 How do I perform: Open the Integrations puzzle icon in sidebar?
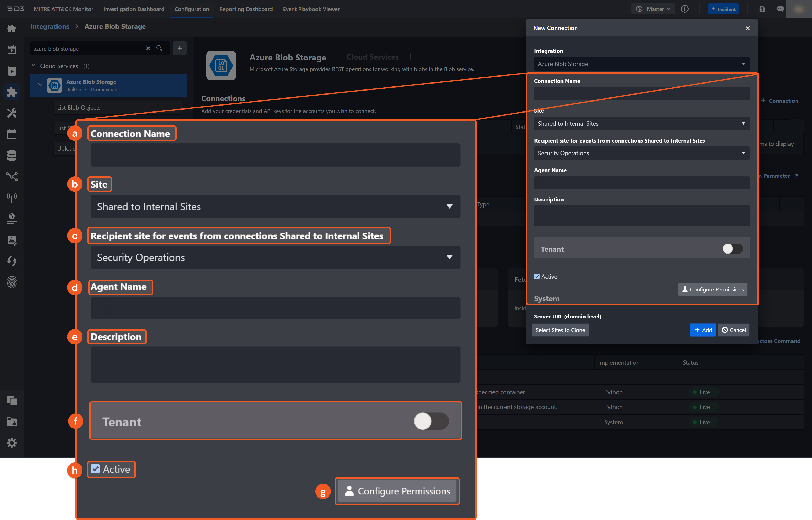pos(12,92)
